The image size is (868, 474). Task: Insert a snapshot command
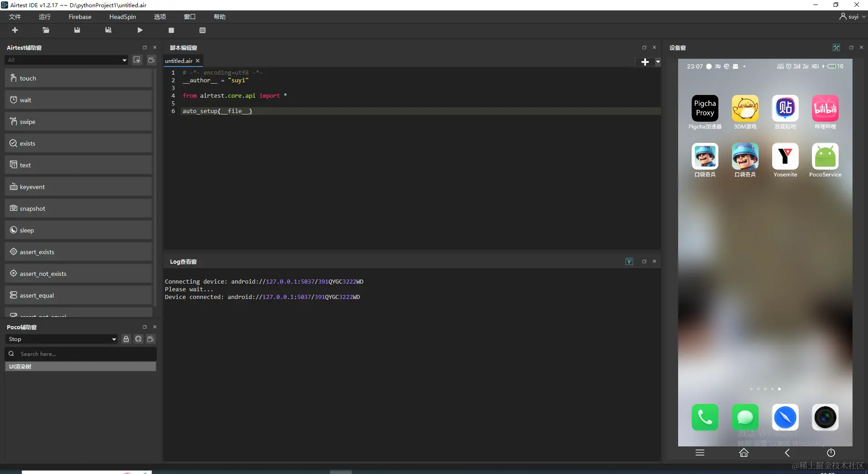[x=79, y=209]
